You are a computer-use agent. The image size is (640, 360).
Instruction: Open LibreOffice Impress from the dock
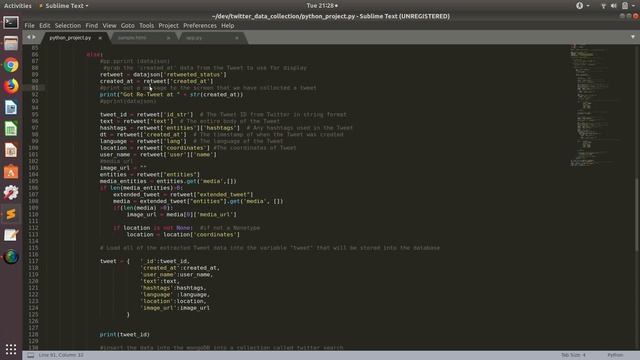tap(11, 150)
